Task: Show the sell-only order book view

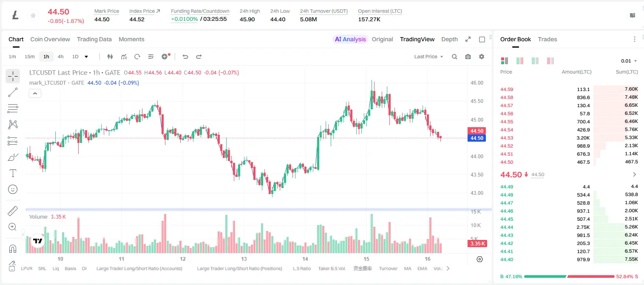Action: 550,61
